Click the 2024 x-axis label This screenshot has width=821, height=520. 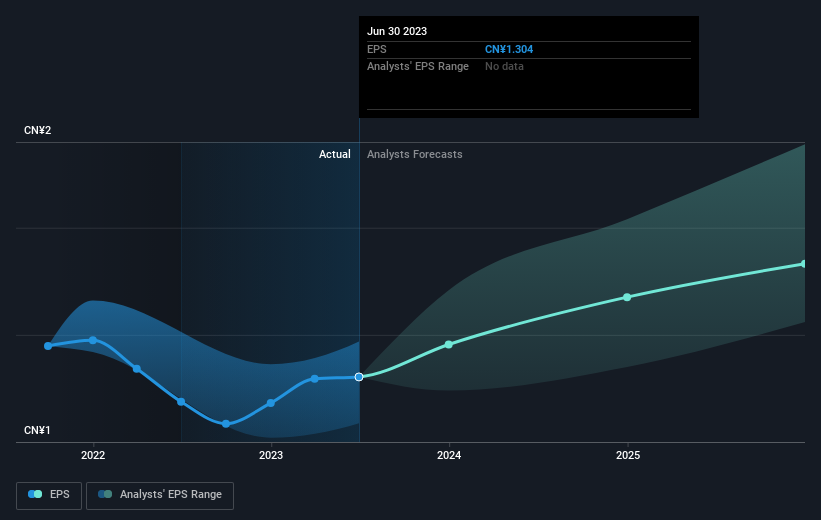tap(449, 455)
